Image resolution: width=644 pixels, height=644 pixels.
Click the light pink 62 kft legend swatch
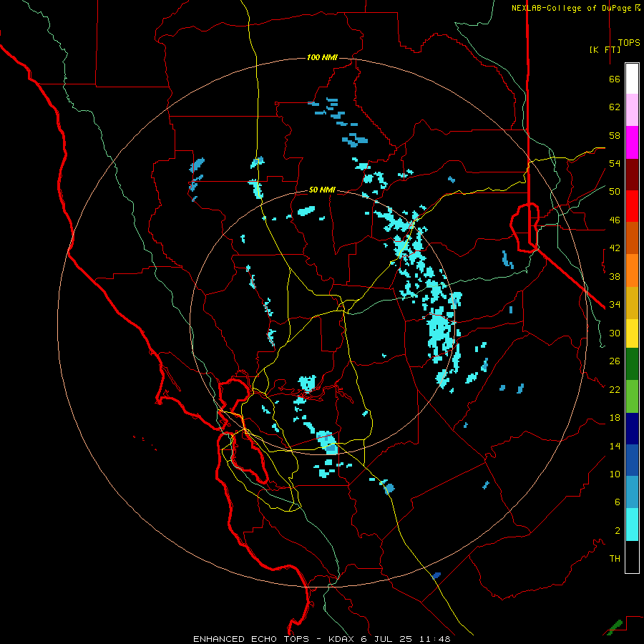coord(632,110)
